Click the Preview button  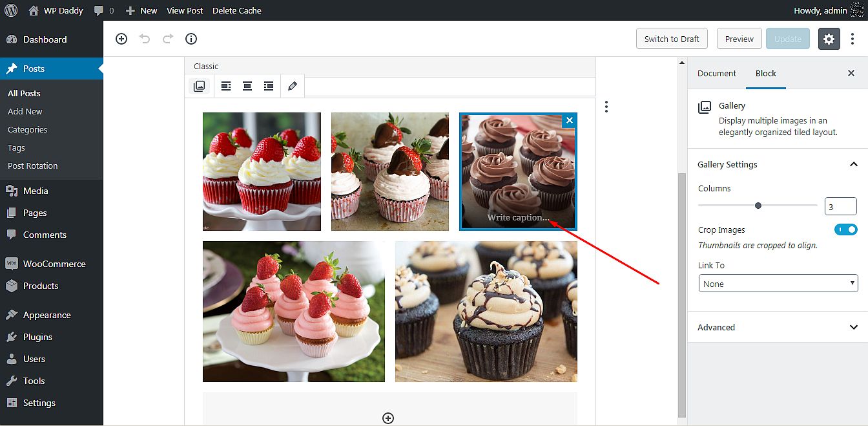click(x=739, y=39)
